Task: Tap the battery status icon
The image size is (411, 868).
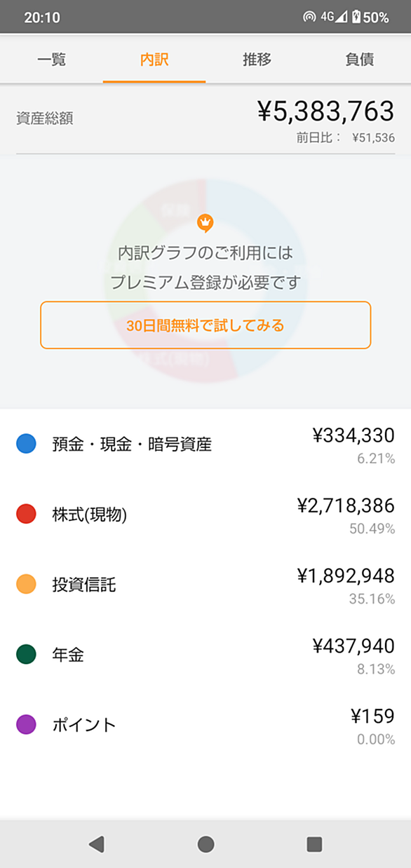Action: pyautogui.click(x=356, y=18)
